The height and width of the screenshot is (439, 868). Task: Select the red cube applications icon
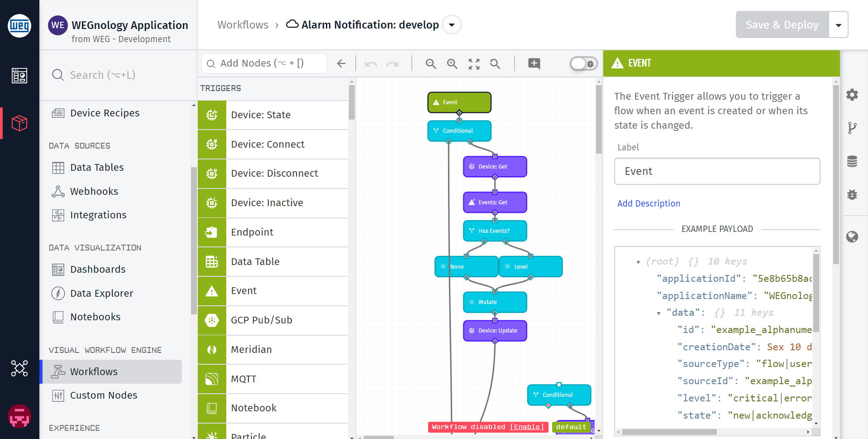pos(19,123)
